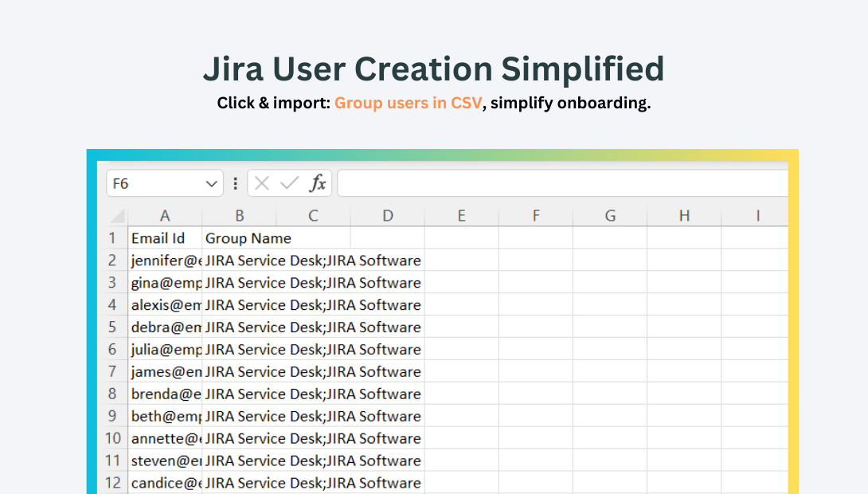Select the james@ email cell
The image size is (868, 494).
165,371
